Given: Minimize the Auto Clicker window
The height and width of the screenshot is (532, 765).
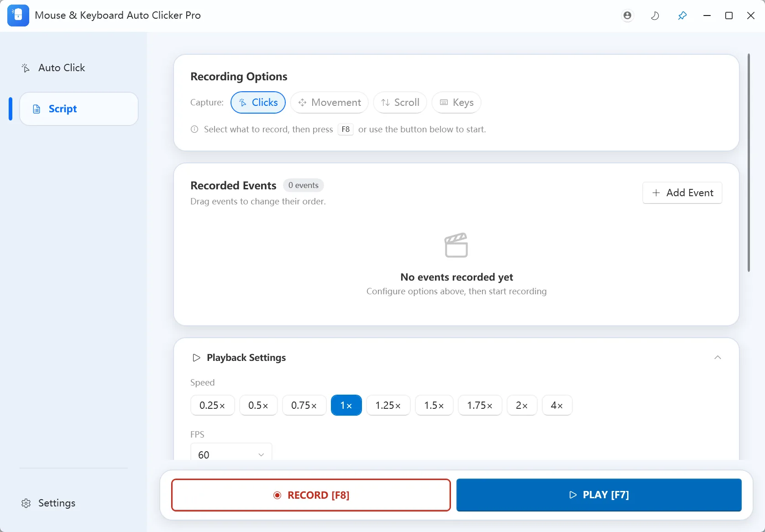Looking at the screenshot, I should [x=707, y=16].
